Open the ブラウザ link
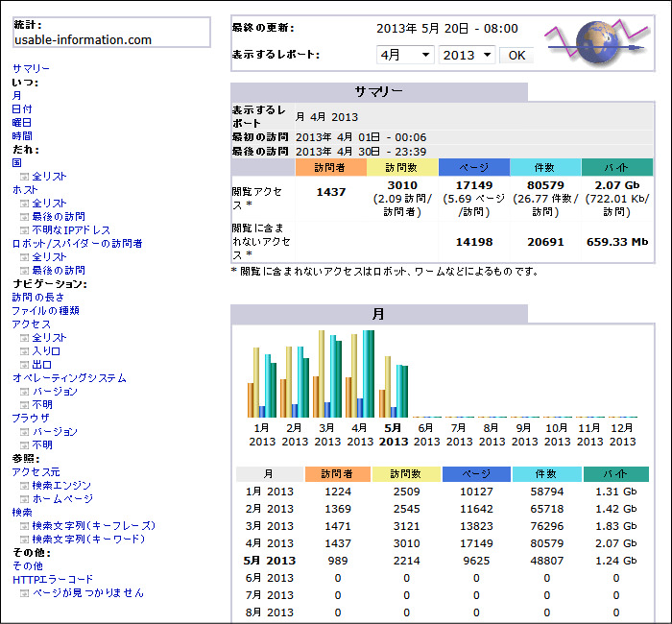This screenshot has width=672, height=624. click(31, 418)
